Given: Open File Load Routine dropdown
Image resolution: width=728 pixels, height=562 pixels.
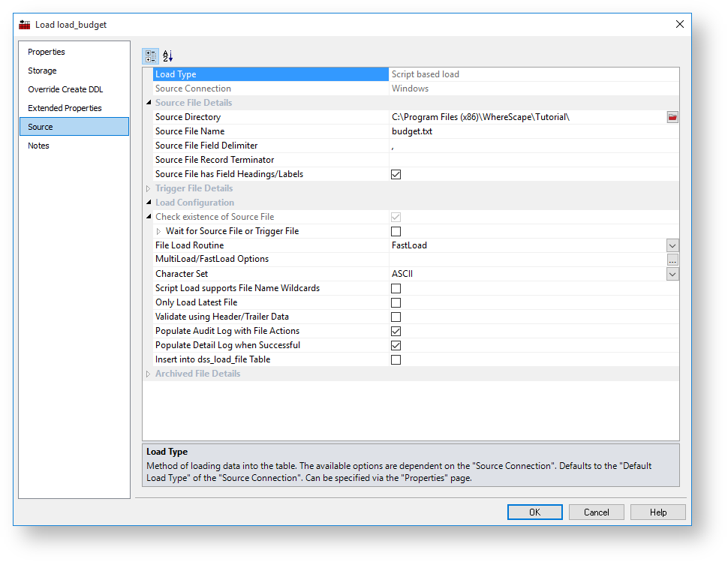Looking at the screenshot, I should click(672, 245).
